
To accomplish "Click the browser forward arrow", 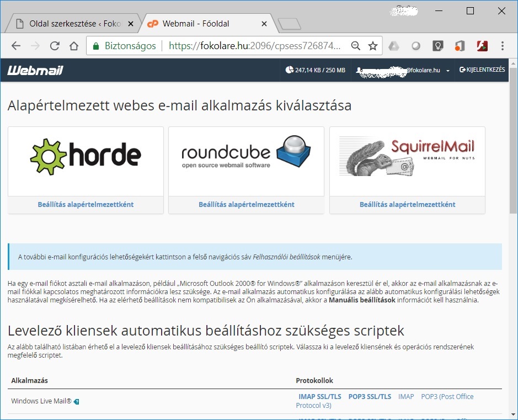I will (x=35, y=46).
